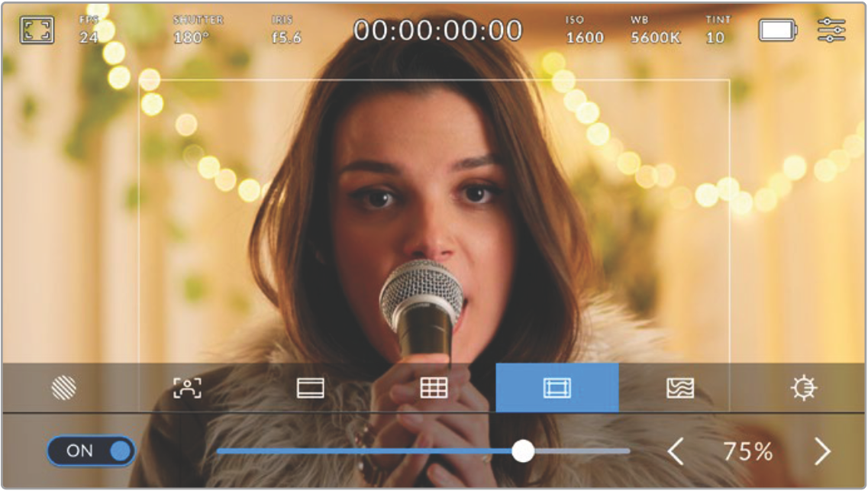The width and height of the screenshot is (868, 491).
Task: Tap the 00:00:00:00 timecode display
Action: point(437,30)
